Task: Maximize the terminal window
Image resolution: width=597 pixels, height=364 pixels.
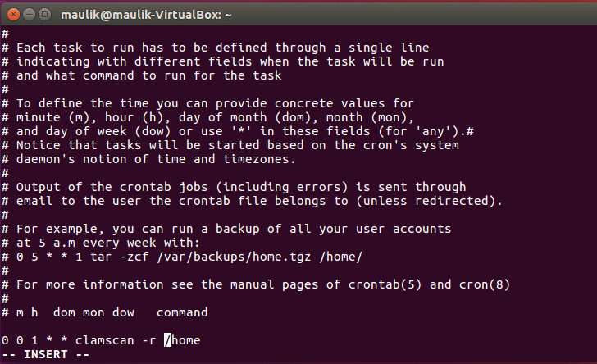Action: (x=45, y=14)
